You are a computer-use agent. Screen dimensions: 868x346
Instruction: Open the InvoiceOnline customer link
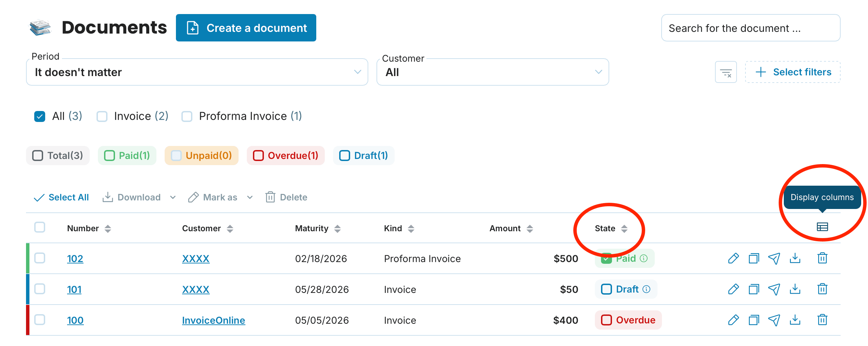pos(214,320)
